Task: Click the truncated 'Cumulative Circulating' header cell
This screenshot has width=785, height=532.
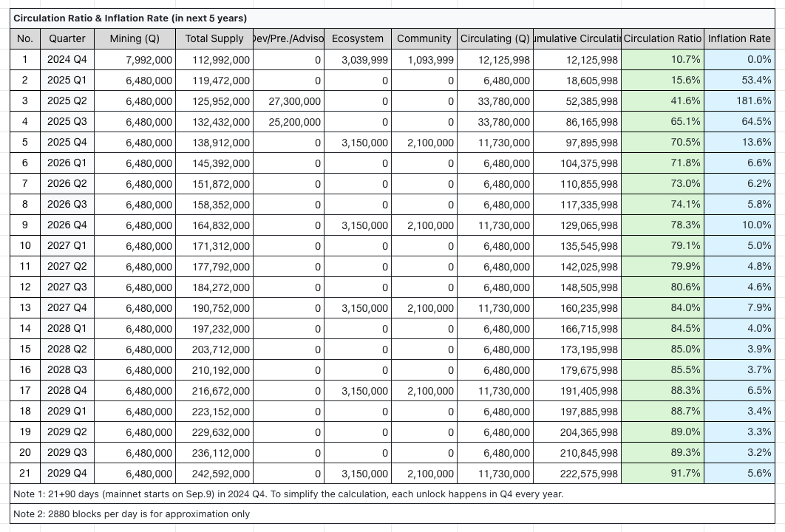Action: click(577, 38)
